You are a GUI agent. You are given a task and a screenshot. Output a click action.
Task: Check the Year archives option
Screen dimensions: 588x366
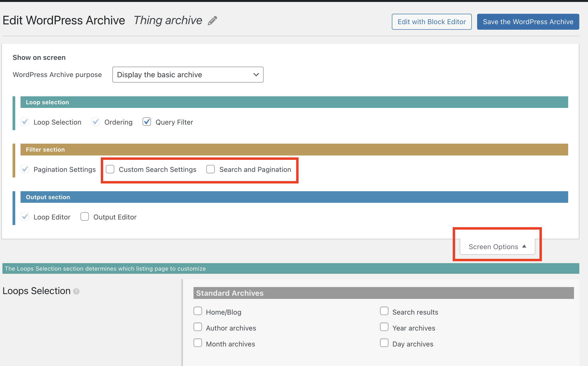point(384,327)
